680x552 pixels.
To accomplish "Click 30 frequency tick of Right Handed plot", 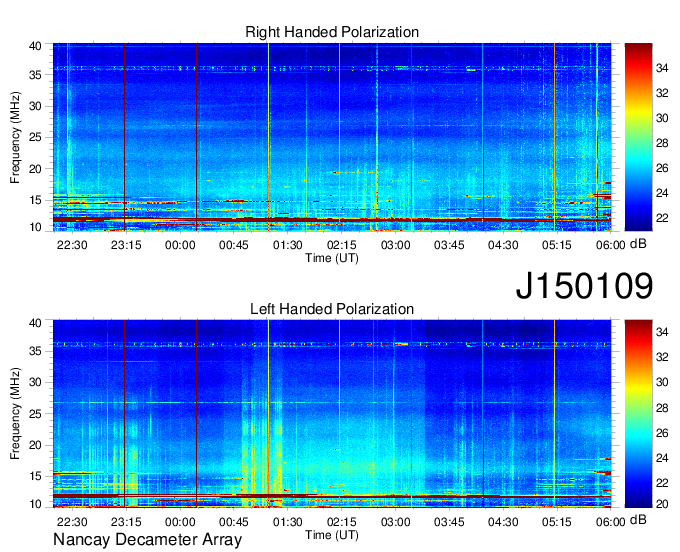I will pos(35,106).
